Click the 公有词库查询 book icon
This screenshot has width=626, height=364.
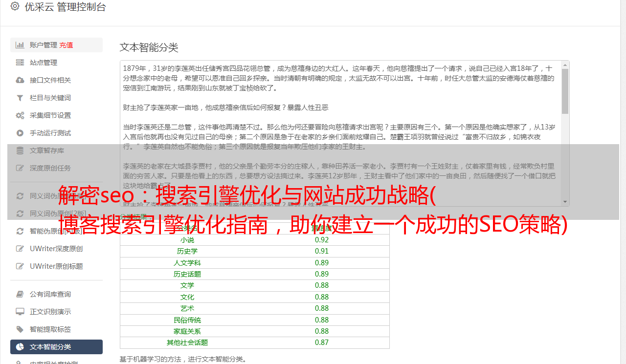pyautogui.click(x=20, y=294)
